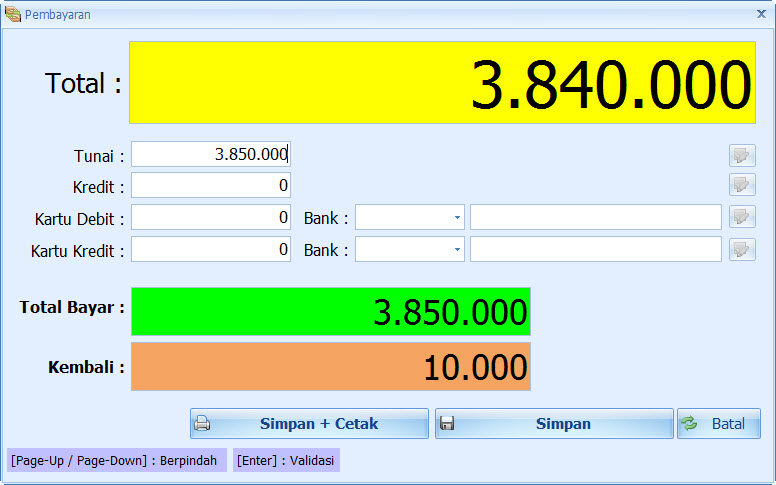The image size is (776, 485).
Task: Click the text field next to Kredit Bank
Action: [x=596, y=249]
